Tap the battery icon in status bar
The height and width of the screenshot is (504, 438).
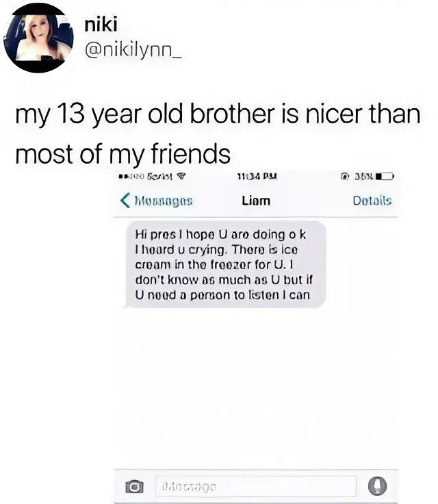[385, 177]
